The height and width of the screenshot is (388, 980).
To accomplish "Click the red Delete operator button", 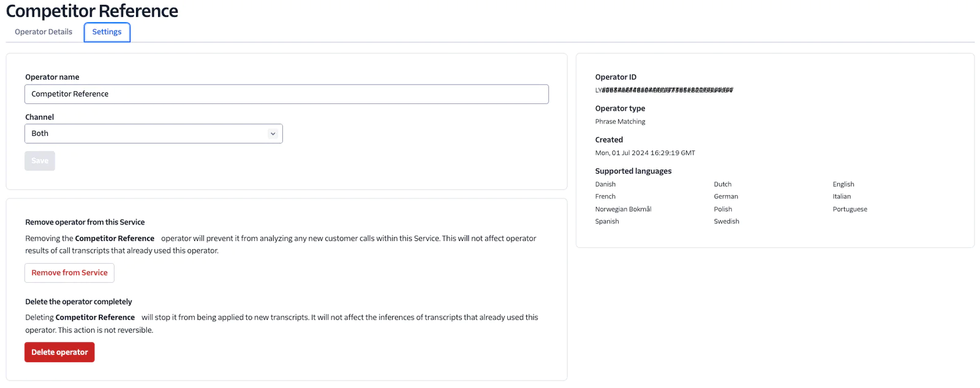I will point(59,353).
